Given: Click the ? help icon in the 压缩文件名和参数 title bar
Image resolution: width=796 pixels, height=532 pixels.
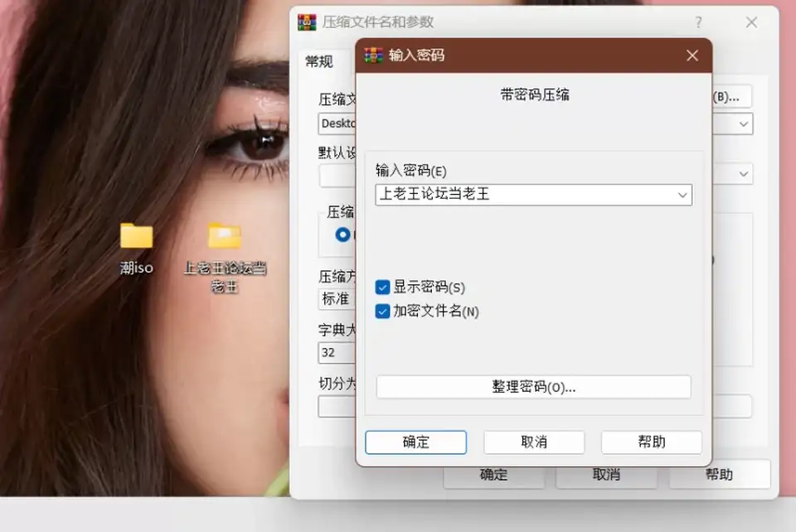Looking at the screenshot, I should pos(698,22).
